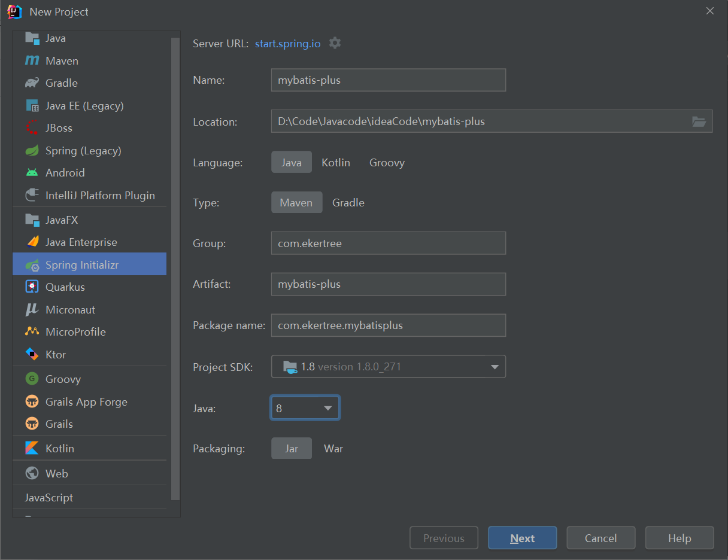This screenshot has height=560, width=728.
Task: Select the Ktor label in project list
Action: pyautogui.click(x=56, y=355)
